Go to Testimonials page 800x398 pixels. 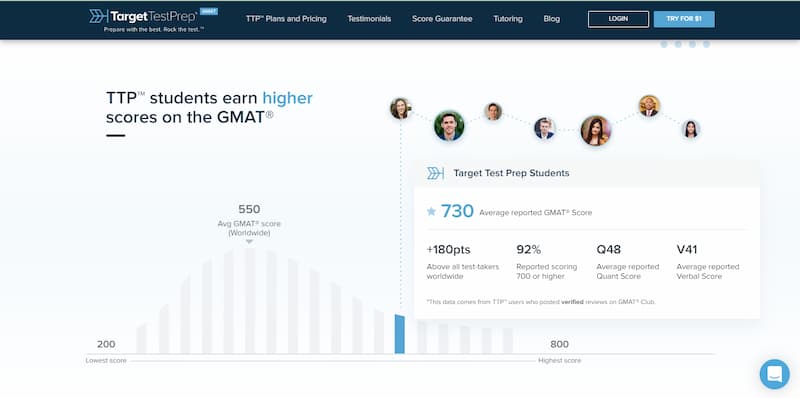tap(369, 19)
